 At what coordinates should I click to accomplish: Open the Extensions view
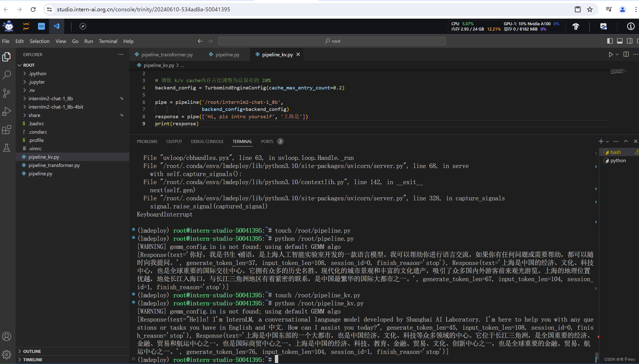click(7, 130)
